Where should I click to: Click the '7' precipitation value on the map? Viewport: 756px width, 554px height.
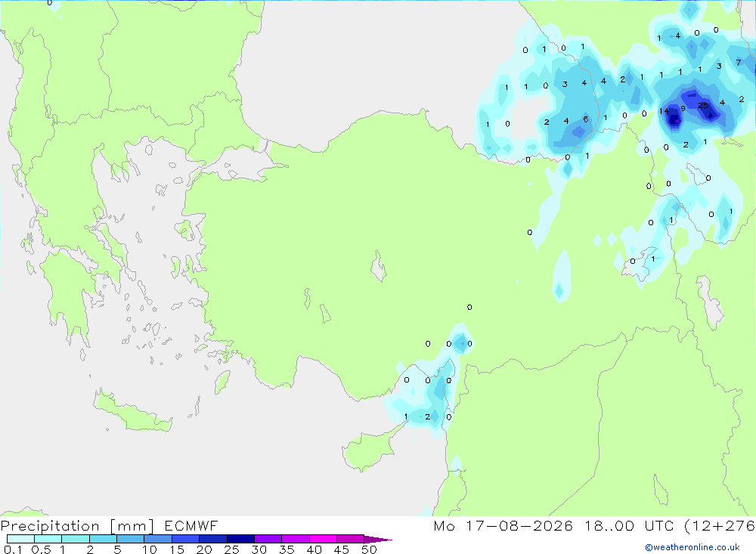tap(738, 63)
